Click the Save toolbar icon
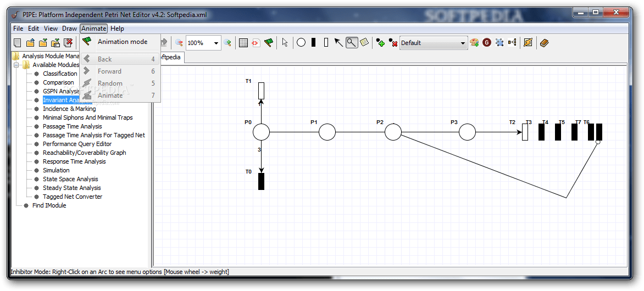Image resolution: width=644 pixels, height=291 pixels. tap(43, 43)
